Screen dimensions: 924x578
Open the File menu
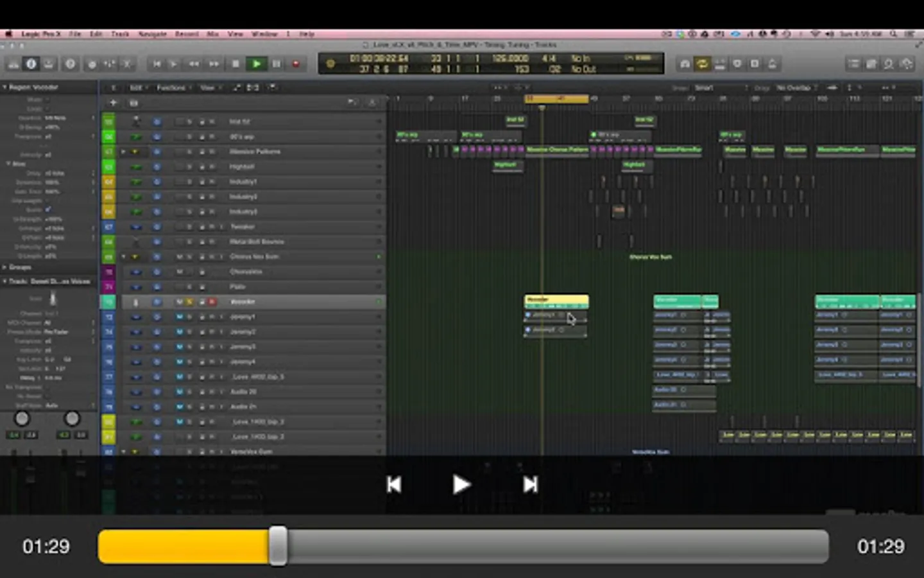[x=75, y=34]
